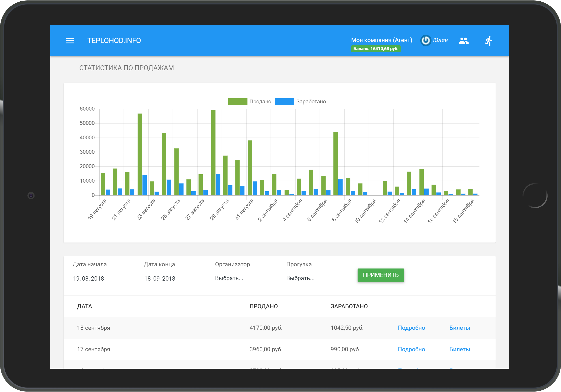Click the running man logout icon

pyautogui.click(x=488, y=41)
